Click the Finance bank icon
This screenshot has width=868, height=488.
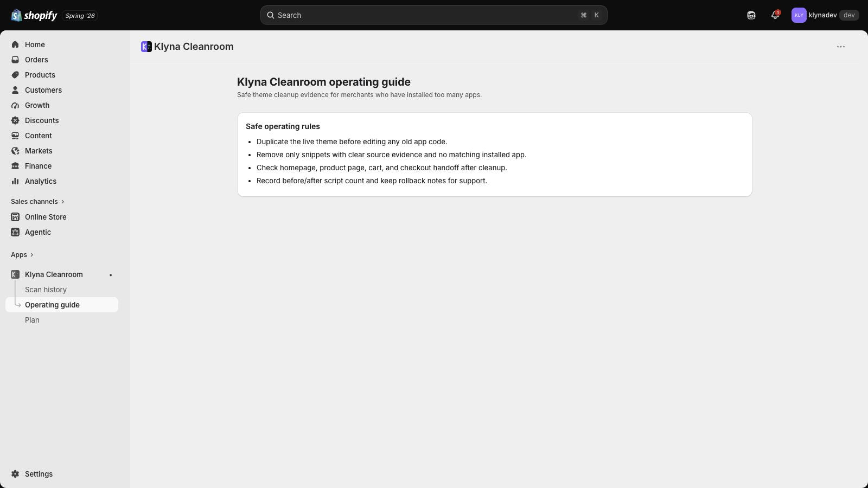15,166
